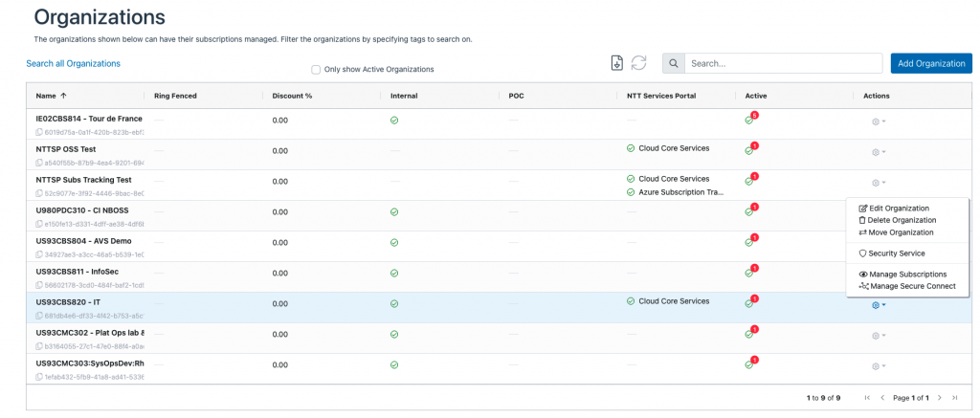
Task: Select Security Service menu item
Action: pyautogui.click(x=892, y=253)
